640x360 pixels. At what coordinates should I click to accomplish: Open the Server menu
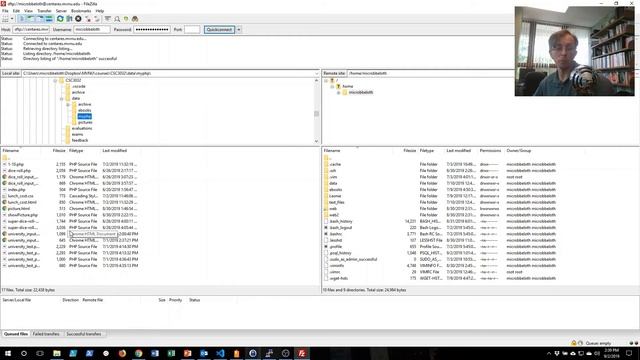tap(61, 11)
